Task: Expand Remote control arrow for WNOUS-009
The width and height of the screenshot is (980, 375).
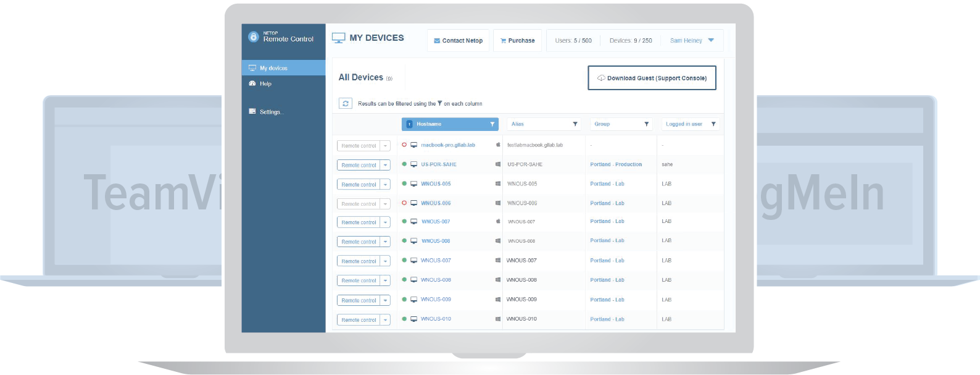Action: (x=386, y=300)
